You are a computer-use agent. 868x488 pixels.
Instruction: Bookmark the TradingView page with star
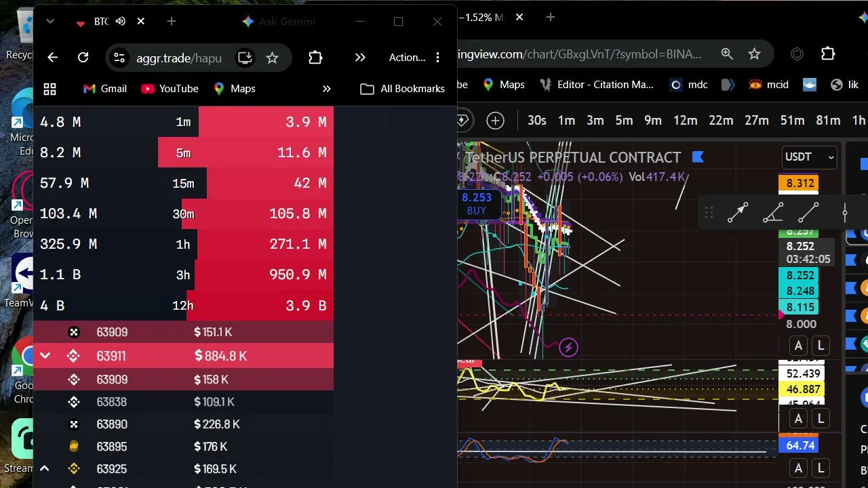click(x=754, y=54)
